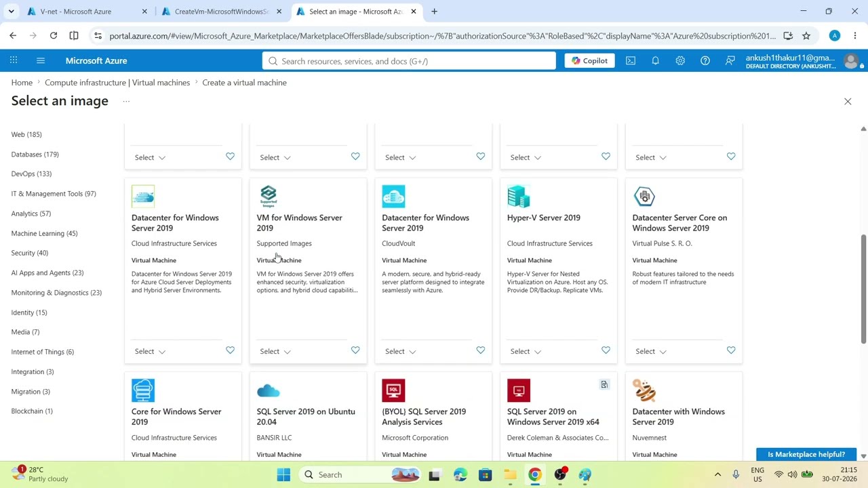
Task: Click the Core for Windows Server 2019 logo
Action: point(143,390)
